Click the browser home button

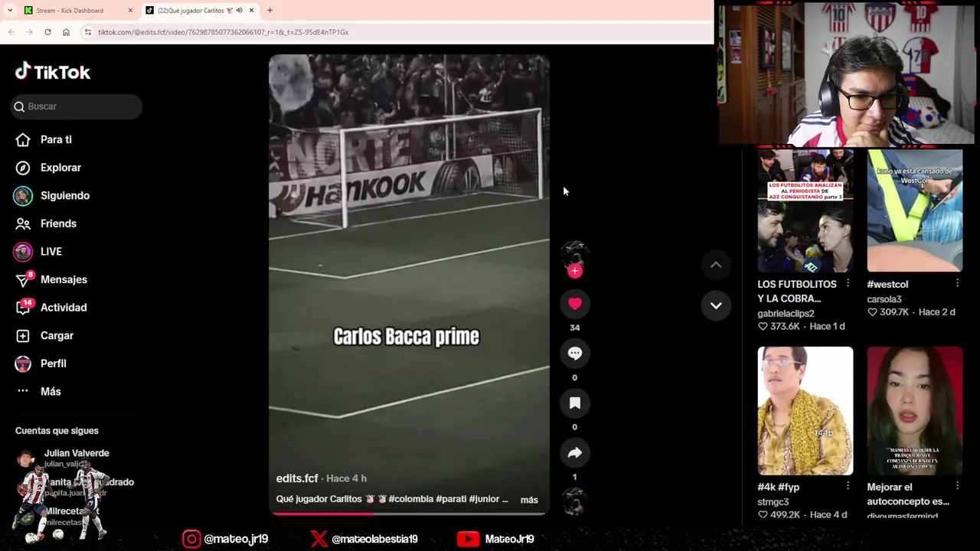click(x=66, y=32)
